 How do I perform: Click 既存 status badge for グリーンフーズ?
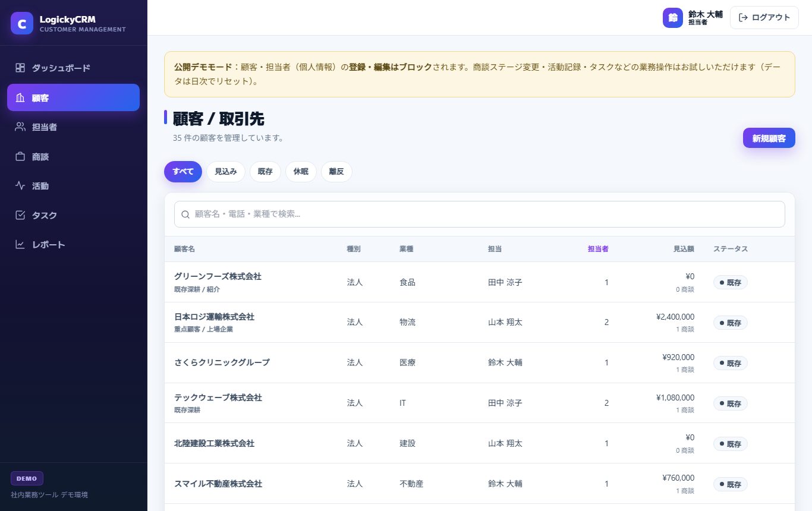tap(730, 282)
